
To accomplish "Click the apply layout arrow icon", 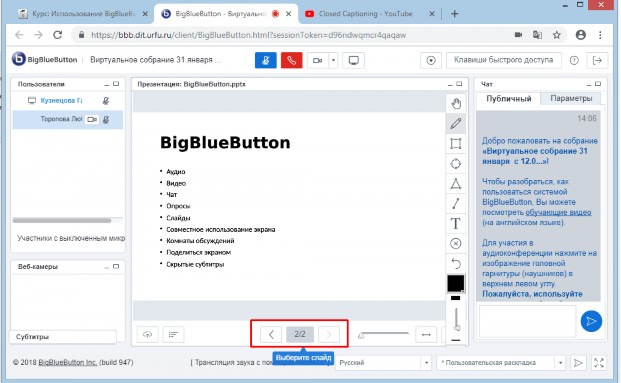I will click(578, 362).
